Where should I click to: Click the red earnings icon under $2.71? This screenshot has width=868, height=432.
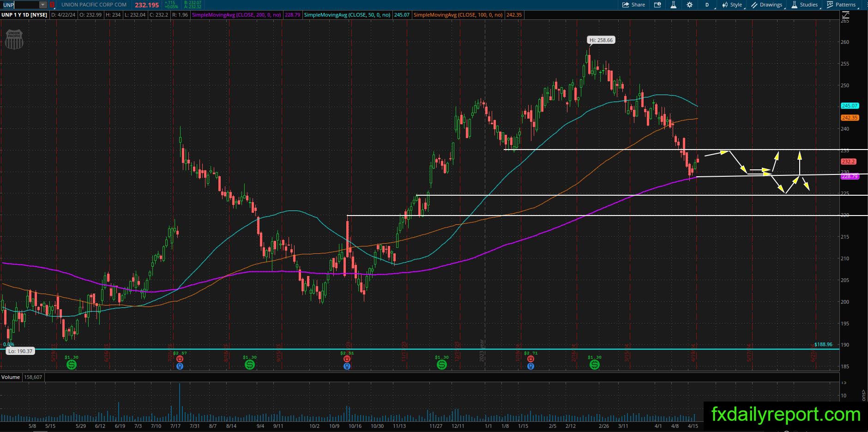tap(530, 359)
